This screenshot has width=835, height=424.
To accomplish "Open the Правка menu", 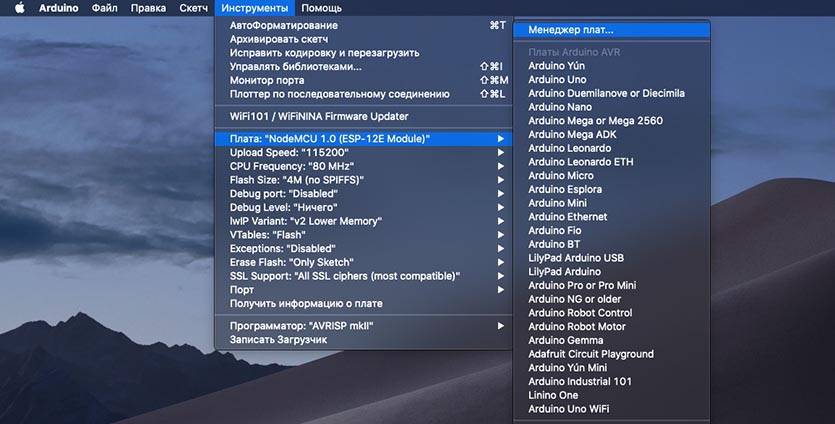I will pos(148,8).
